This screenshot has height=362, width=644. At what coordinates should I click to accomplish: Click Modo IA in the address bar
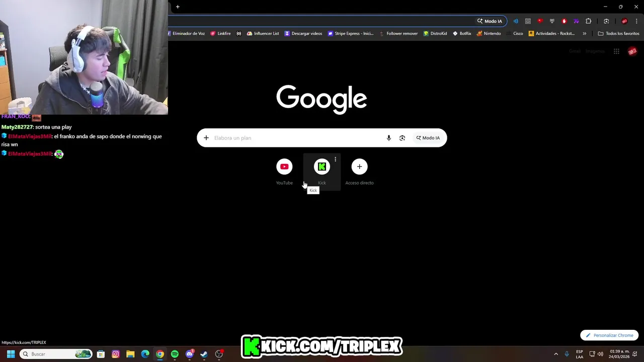(x=490, y=21)
